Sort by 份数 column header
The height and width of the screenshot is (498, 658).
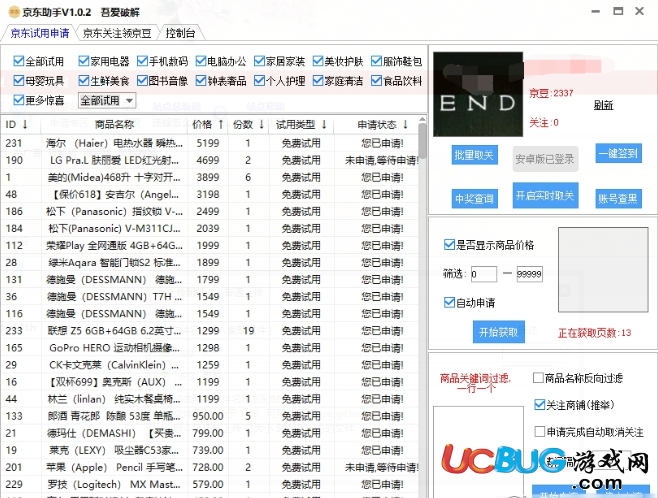[x=248, y=125]
